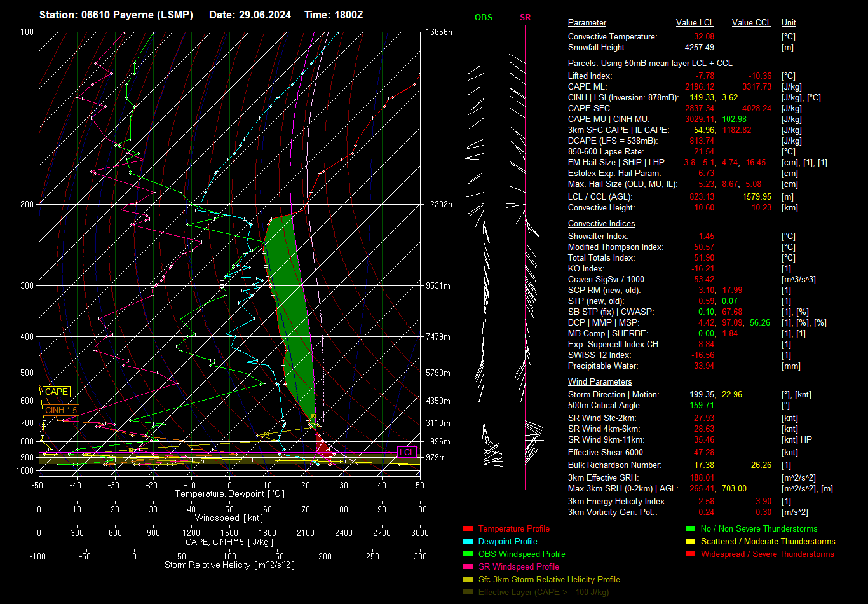The height and width of the screenshot is (604, 868).
Task: Click the Value LCL column header
Action: 695,23
